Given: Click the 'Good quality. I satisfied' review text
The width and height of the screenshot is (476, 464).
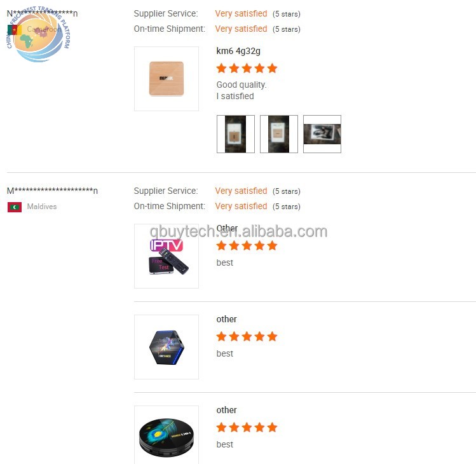Looking at the screenshot, I should click(241, 90).
